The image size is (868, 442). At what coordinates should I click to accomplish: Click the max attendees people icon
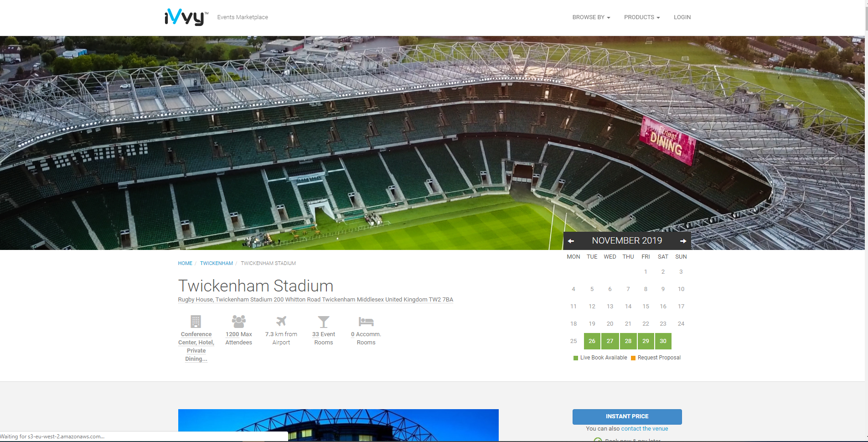pyautogui.click(x=238, y=322)
